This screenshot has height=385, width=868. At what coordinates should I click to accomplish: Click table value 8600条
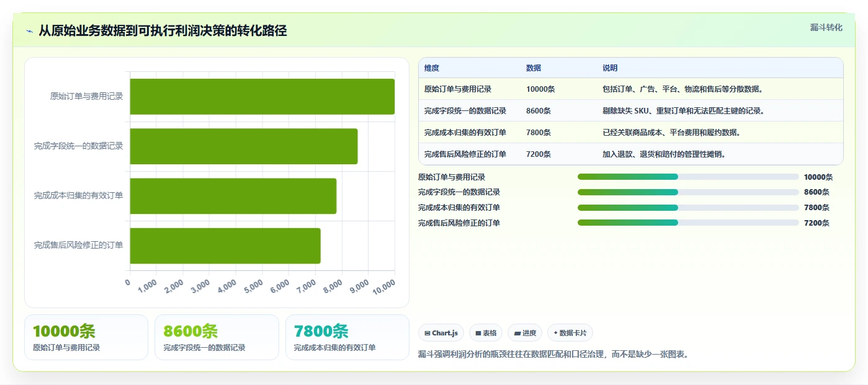pos(539,111)
